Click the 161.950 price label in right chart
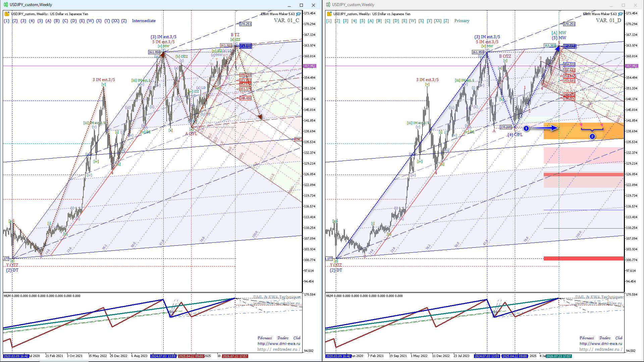Viewport: 644px width, 362px height. [x=478, y=52]
